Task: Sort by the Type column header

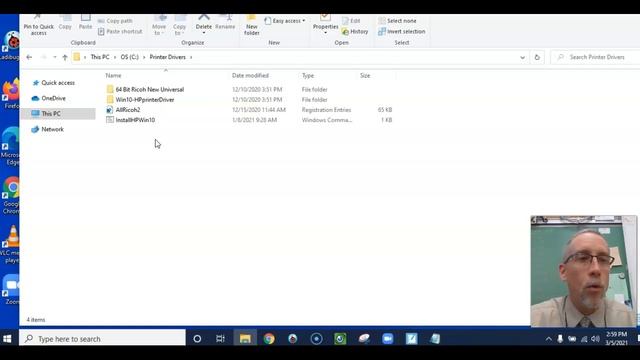Action: [x=308, y=76]
